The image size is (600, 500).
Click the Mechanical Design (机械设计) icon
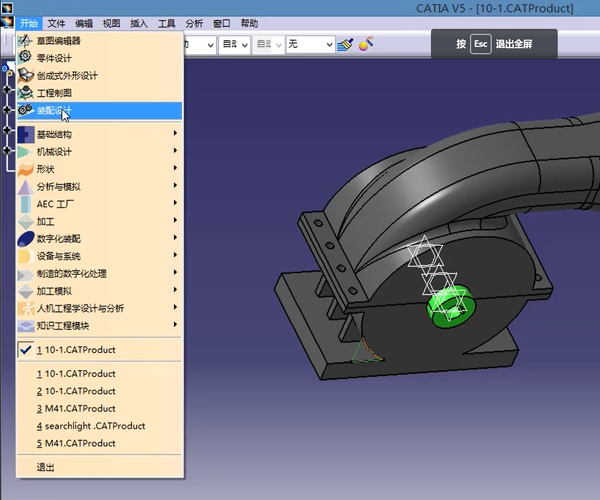tap(25, 152)
